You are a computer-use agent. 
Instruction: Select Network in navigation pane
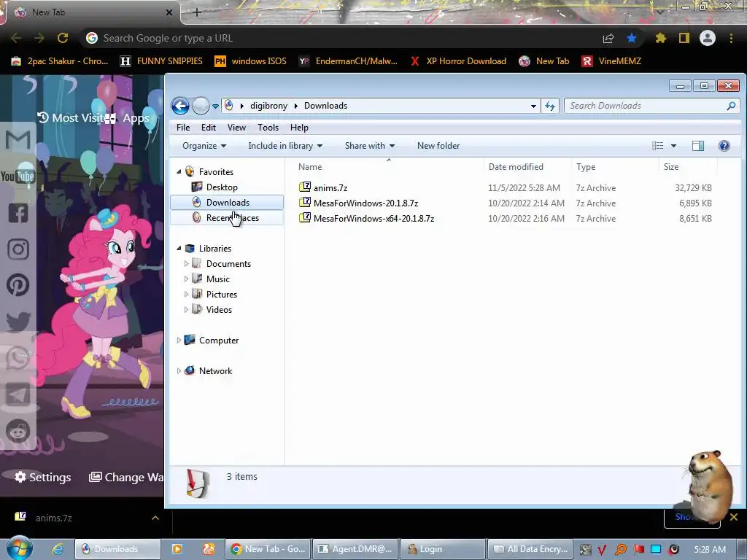point(215,370)
